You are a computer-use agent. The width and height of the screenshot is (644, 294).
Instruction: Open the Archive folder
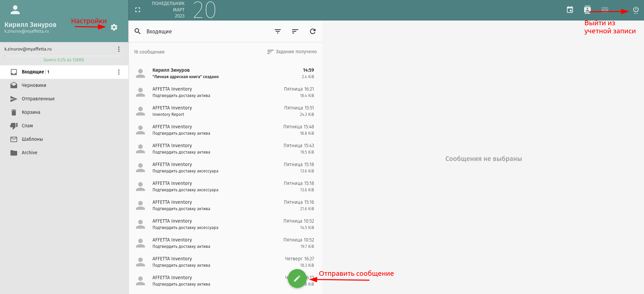(x=29, y=153)
